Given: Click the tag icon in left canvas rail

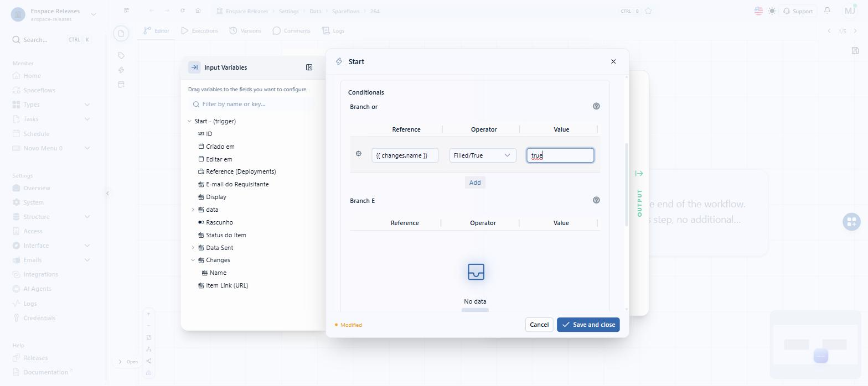Looking at the screenshot, I should coord(121,55).
